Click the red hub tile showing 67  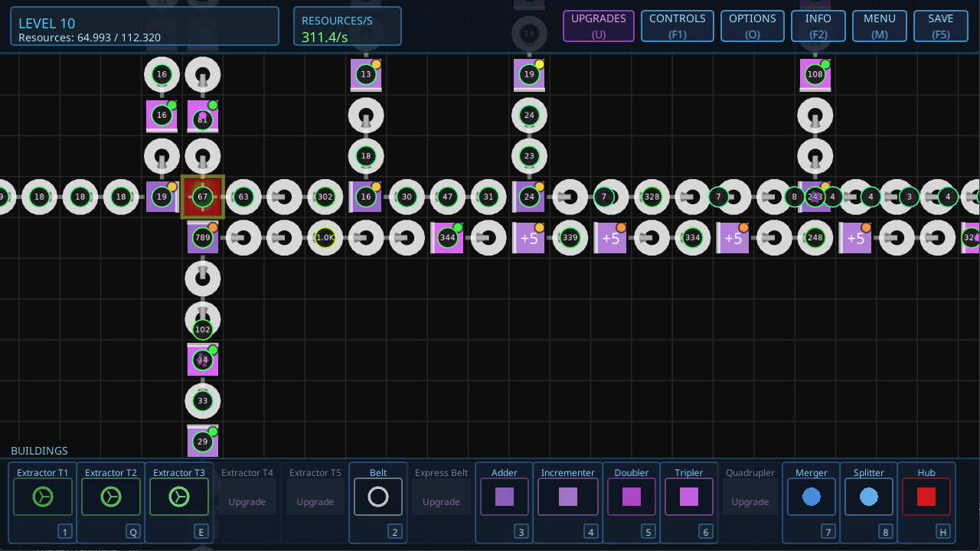click(x=203, y=197)
